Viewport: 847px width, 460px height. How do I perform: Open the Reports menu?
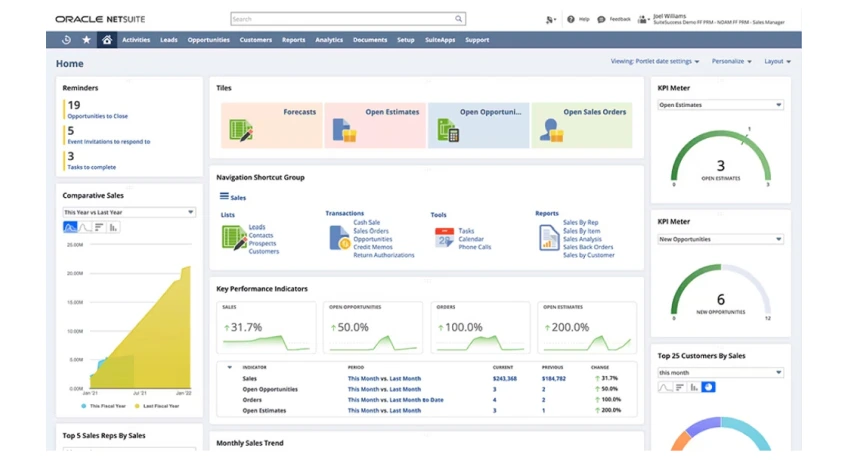[x=293, y=40]
